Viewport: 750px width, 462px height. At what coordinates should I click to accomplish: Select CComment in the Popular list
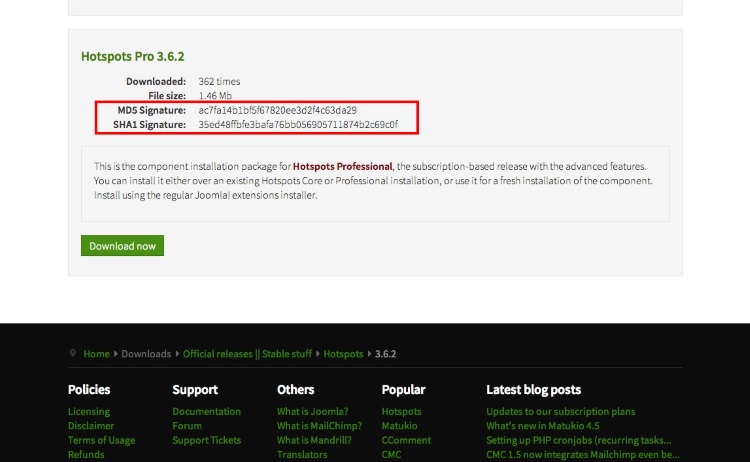click(x=406, y=440)
